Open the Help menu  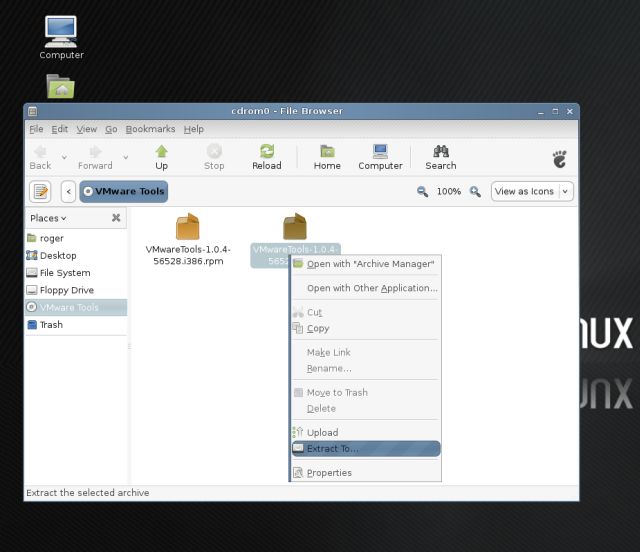click(x=193, y=129)
